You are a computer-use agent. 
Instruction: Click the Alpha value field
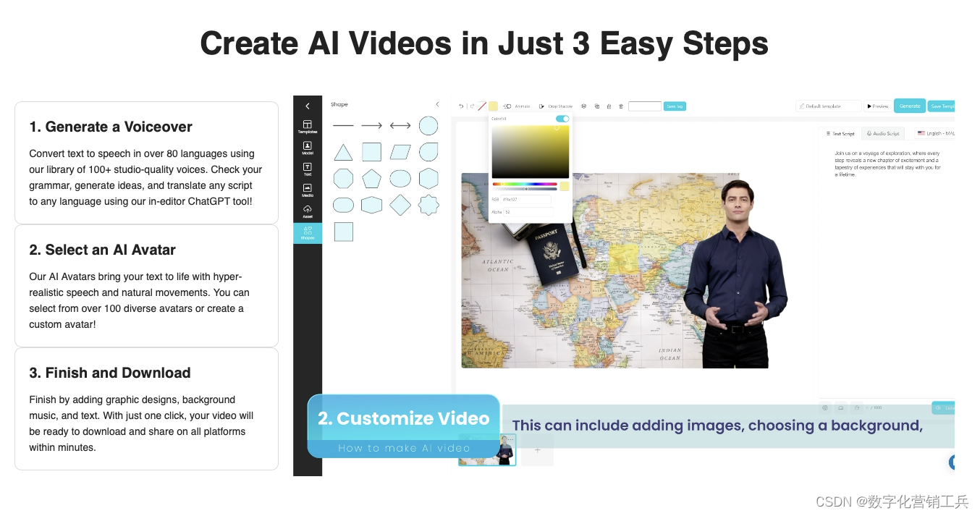tap(527, 212)
